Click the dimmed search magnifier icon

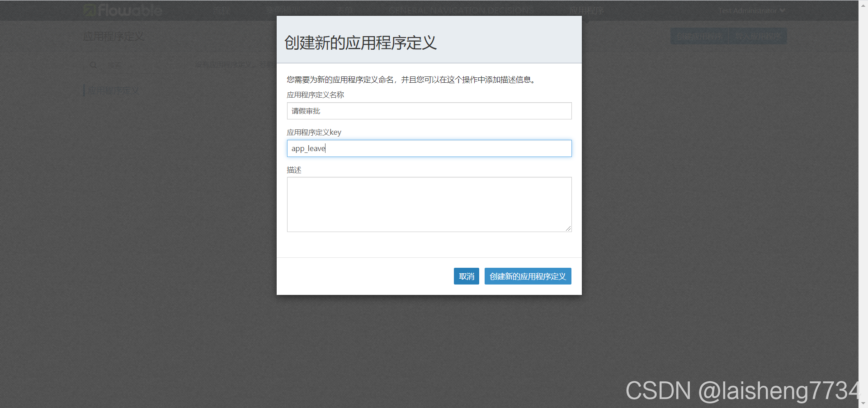(93, 65)
